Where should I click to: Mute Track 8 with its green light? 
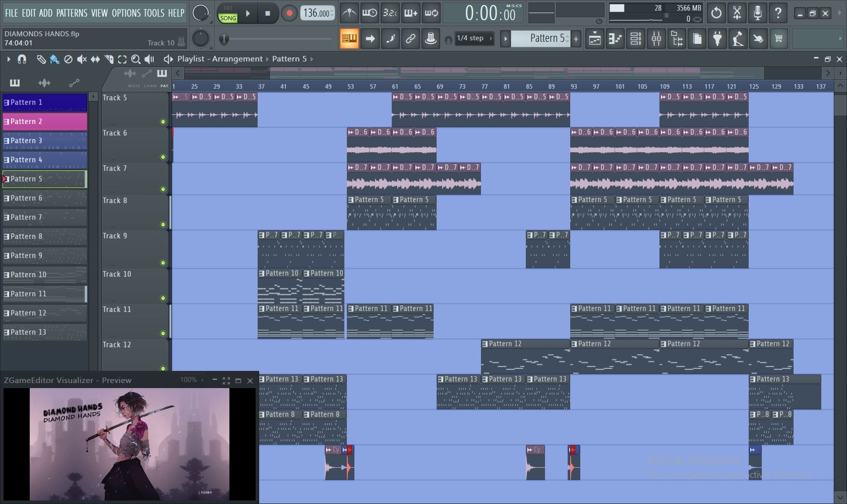tap(163, 224)
